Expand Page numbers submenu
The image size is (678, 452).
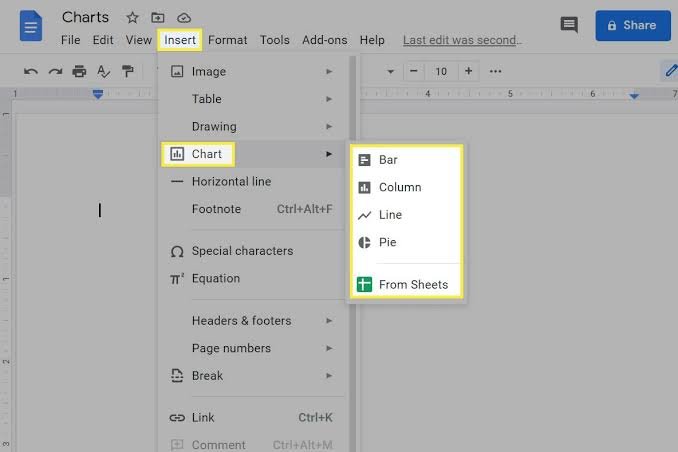[x=252, y=348]
